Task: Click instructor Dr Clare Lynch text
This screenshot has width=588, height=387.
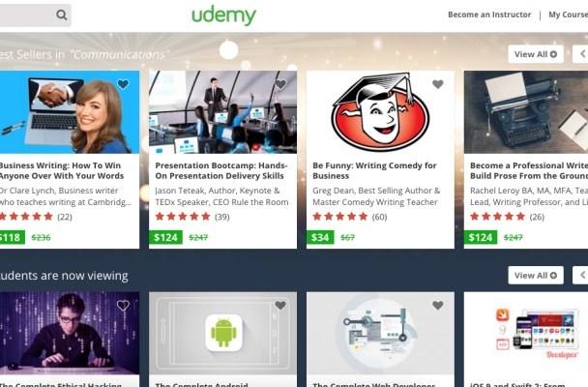Action: [66, 196]
